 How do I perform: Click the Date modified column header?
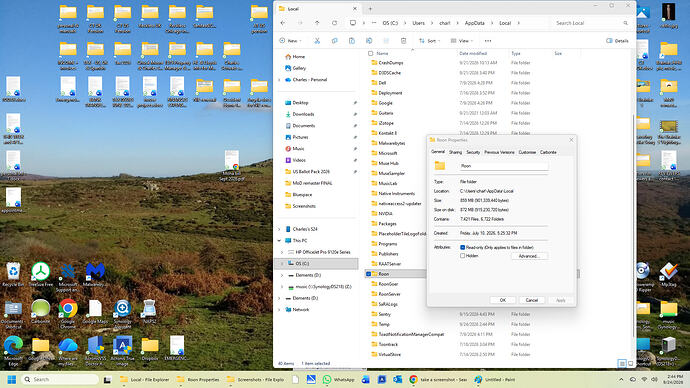click(473, 54)
